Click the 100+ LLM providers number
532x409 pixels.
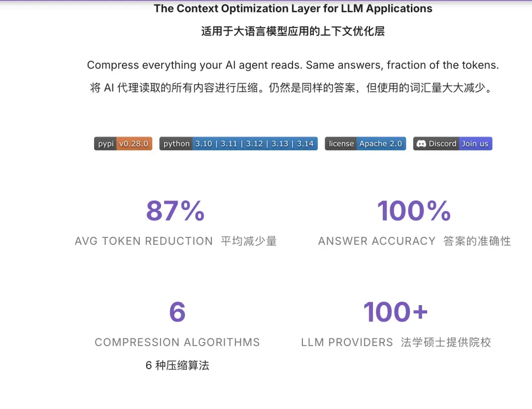[x=396, y=312]
